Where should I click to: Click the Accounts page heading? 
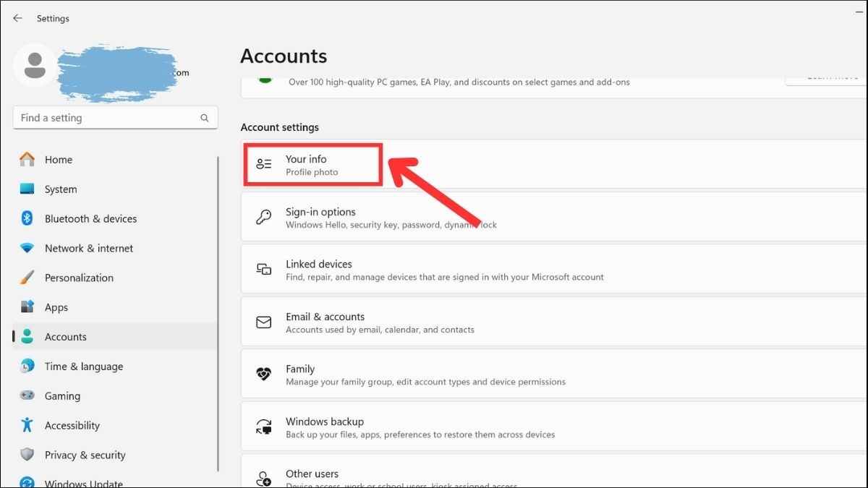[x=284, y=56]
